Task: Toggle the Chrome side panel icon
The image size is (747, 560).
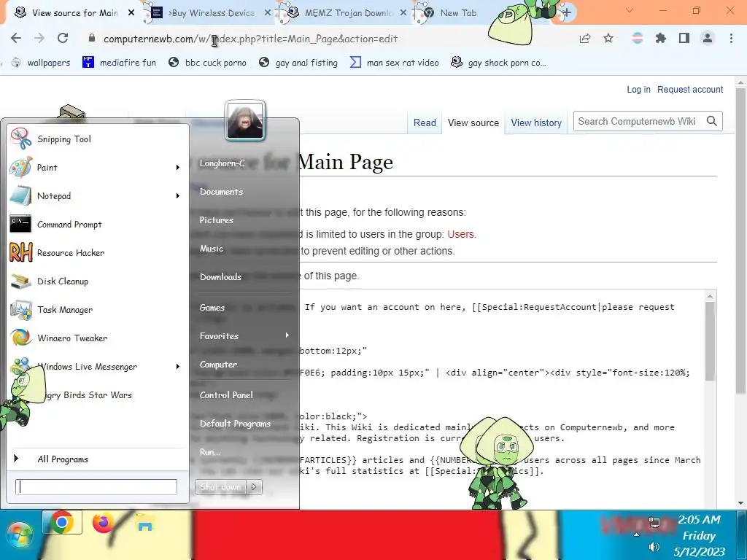Action: (684, 38)
